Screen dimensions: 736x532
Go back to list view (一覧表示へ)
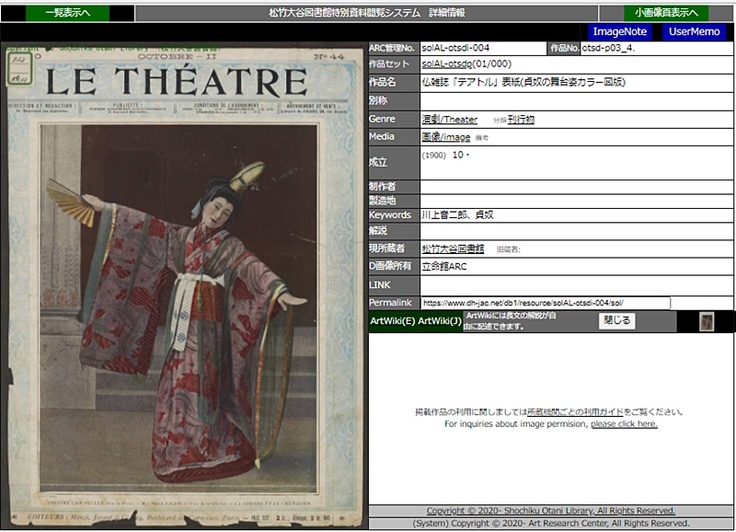(x=67, y=13)
